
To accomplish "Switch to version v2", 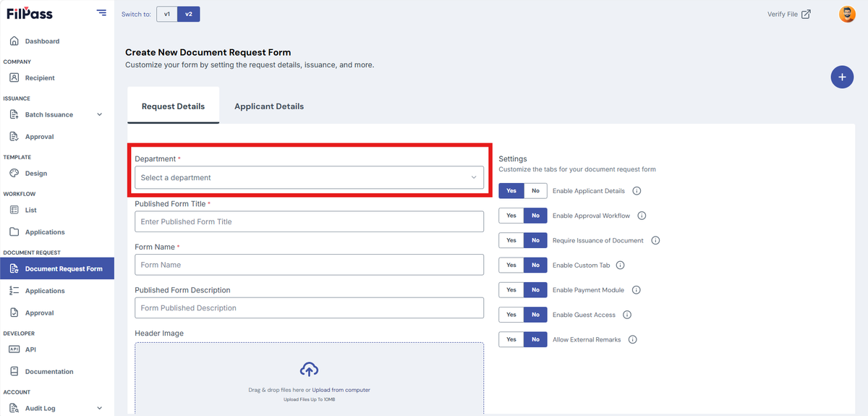I will point(189,14).
